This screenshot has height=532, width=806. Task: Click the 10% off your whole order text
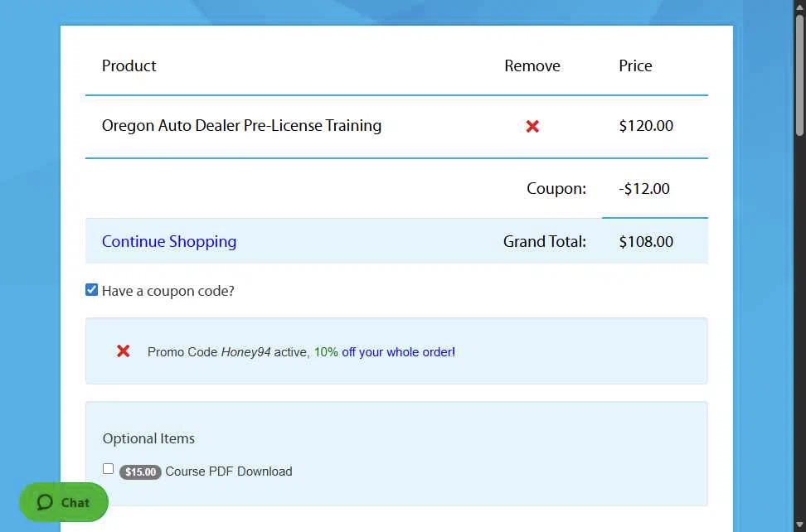385,352
